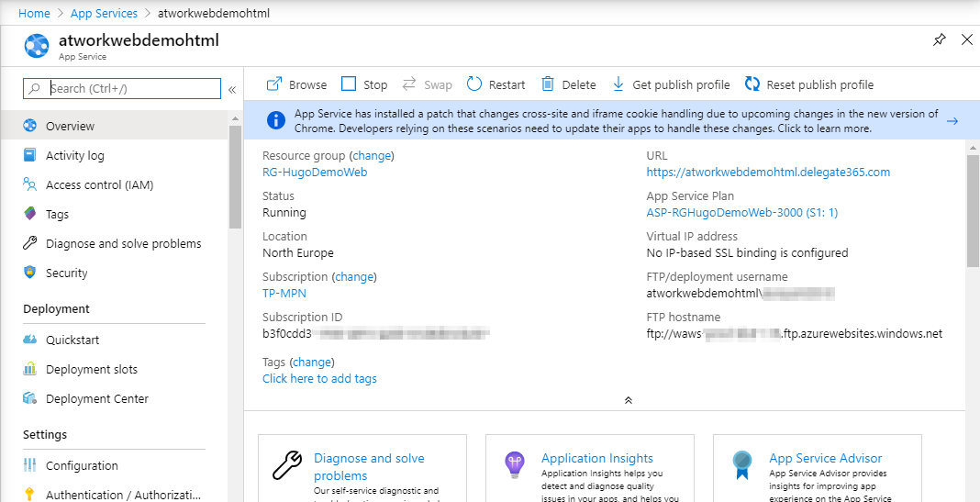
Task: Pin the blade using the pin icon
Action: (939, 40)
